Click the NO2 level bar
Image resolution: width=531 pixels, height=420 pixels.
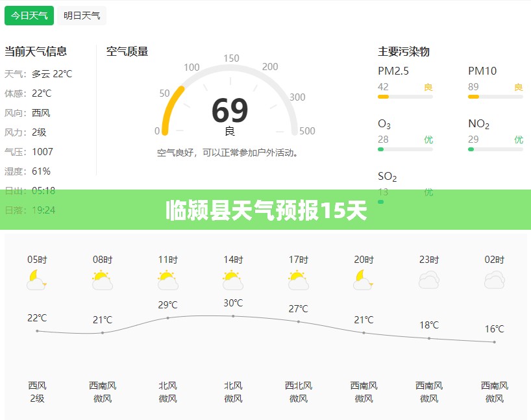pos(495,149)
